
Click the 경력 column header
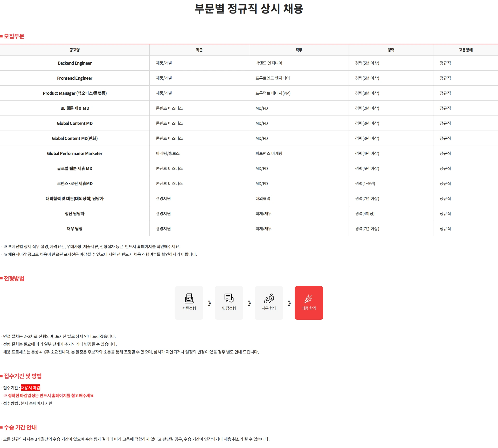[391, 50]
